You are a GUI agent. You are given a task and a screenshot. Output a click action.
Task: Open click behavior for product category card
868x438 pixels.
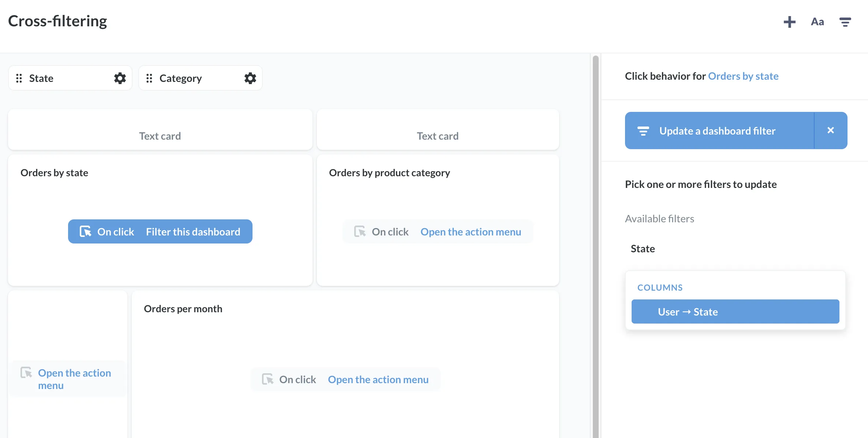[437, 231]
